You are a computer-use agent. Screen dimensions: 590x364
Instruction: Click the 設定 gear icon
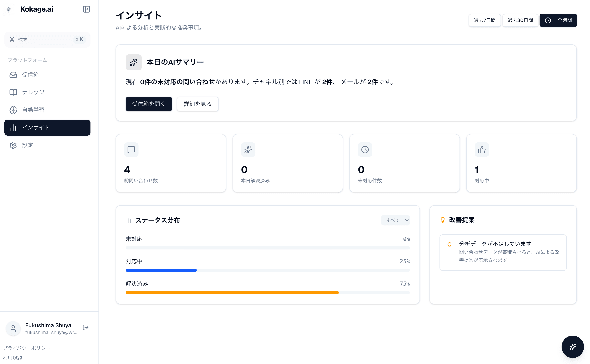pyautogui.click(x=13, y=145)
